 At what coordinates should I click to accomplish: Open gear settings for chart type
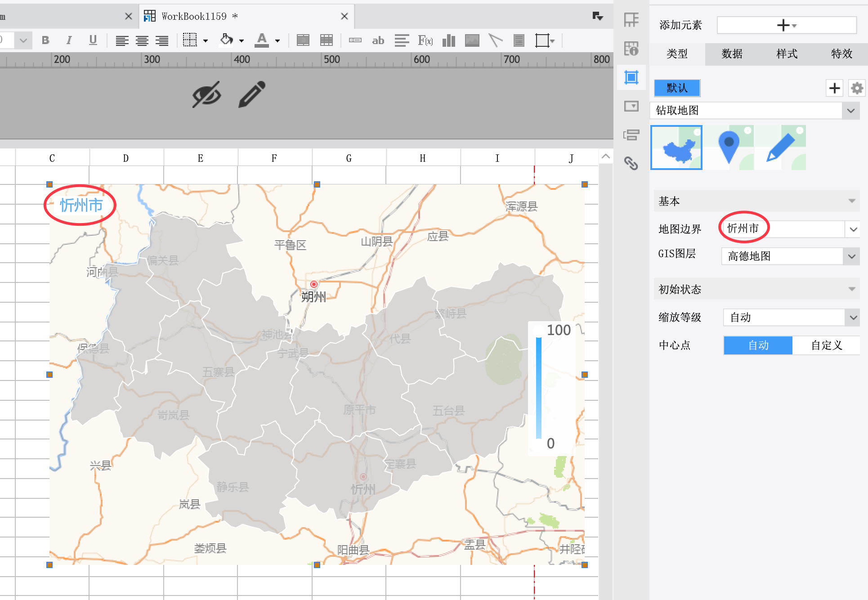coord(857,88)
